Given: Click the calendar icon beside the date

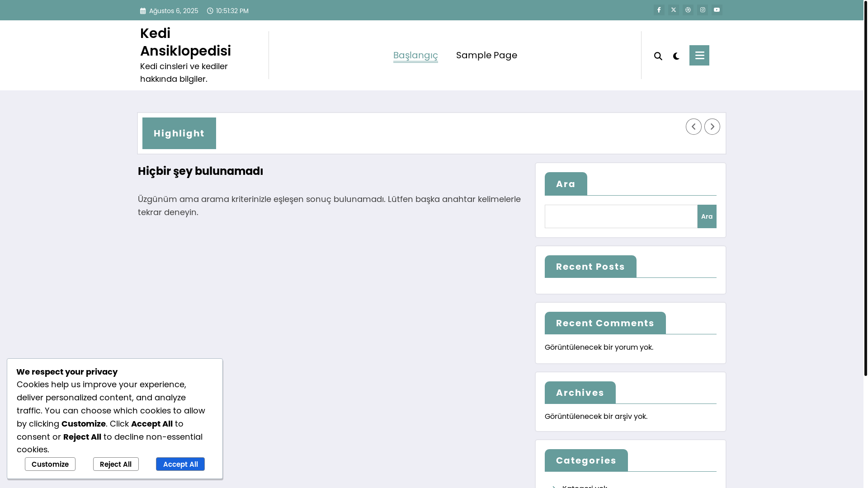Looking at the screenshot, I should pos(143,11).
